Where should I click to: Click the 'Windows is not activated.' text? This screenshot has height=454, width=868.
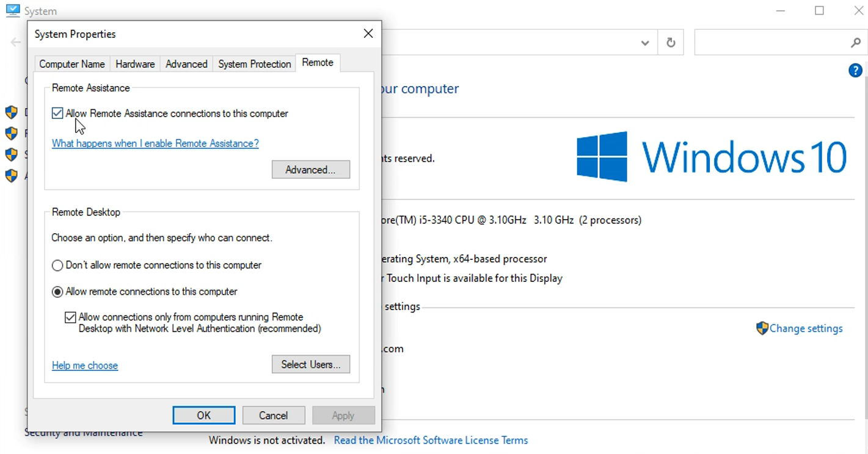click(267, 440)
